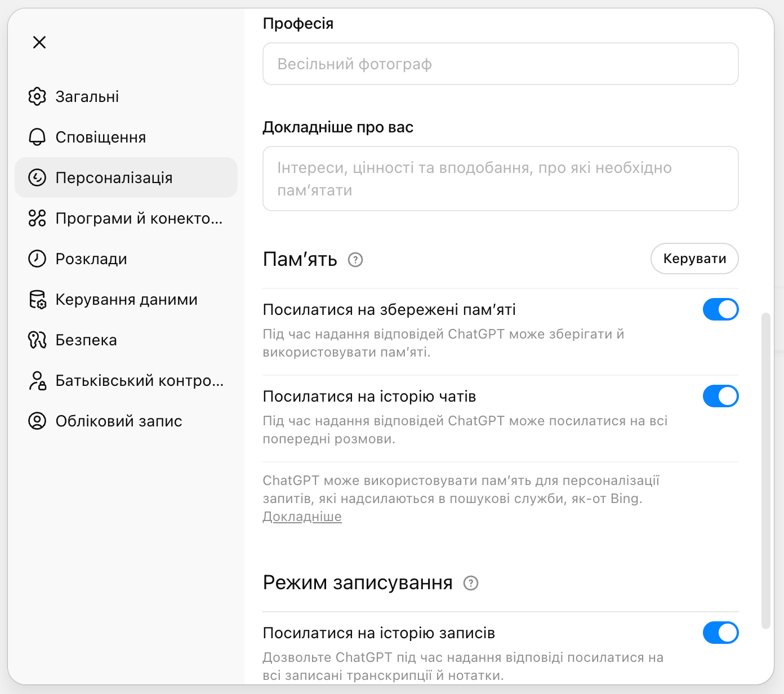Open the Обліковий запис settings tab
784x694 pixels.
pyautogui.click(x=118, y=421)
